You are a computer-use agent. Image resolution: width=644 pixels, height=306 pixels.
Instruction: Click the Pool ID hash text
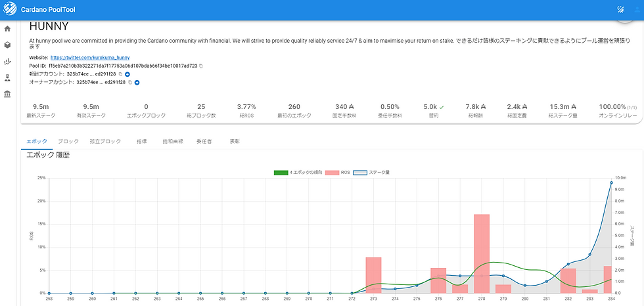tap(124, 66)
